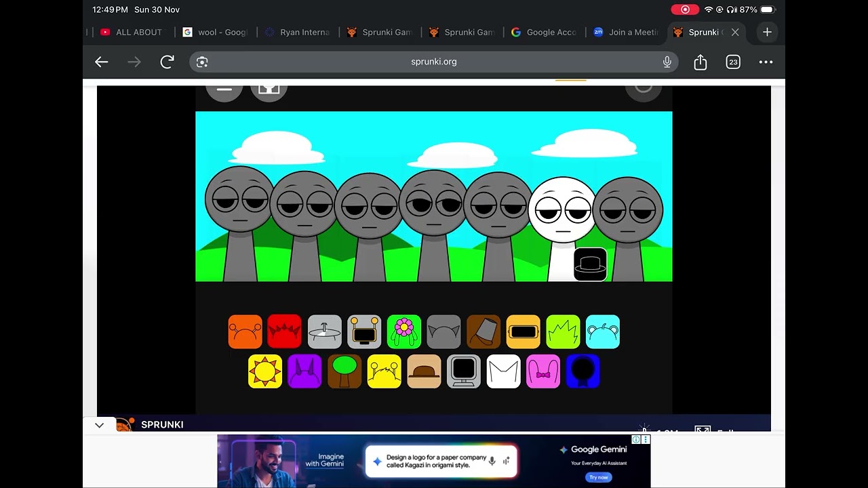Pick the dark blue silhouette icon
Image resolution: width=868 pixels, height=488 pixels.
583,371
